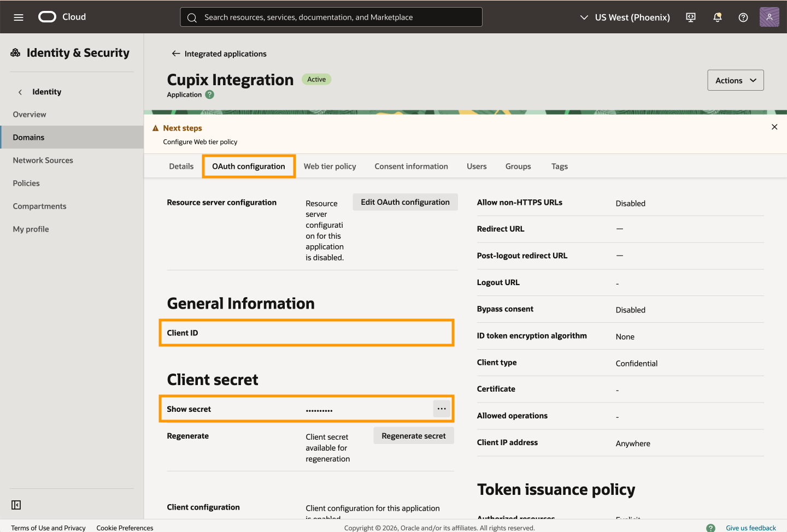The width and height of the screenshot is (787, 532).
Task: Click the Configure Web tier policy text
Action: [x=200, y=142]
